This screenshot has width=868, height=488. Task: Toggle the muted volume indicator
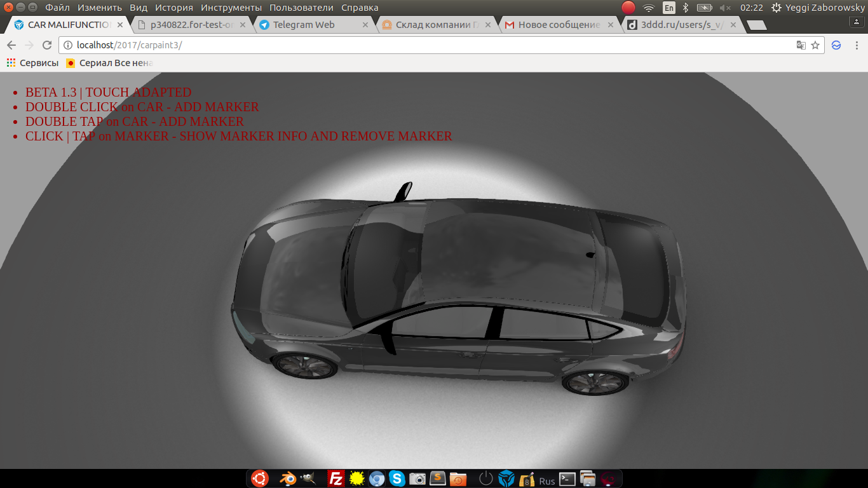coord(725,8)
